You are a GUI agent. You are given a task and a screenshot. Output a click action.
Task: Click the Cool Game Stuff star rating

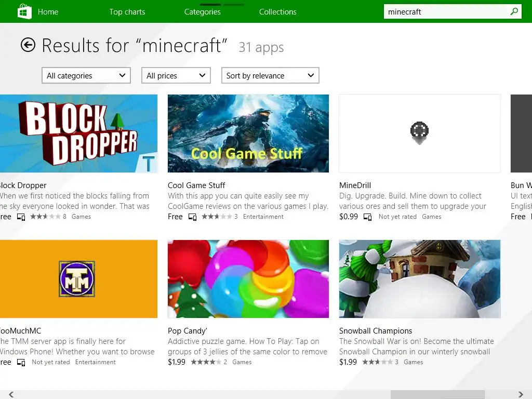point(217,217)
